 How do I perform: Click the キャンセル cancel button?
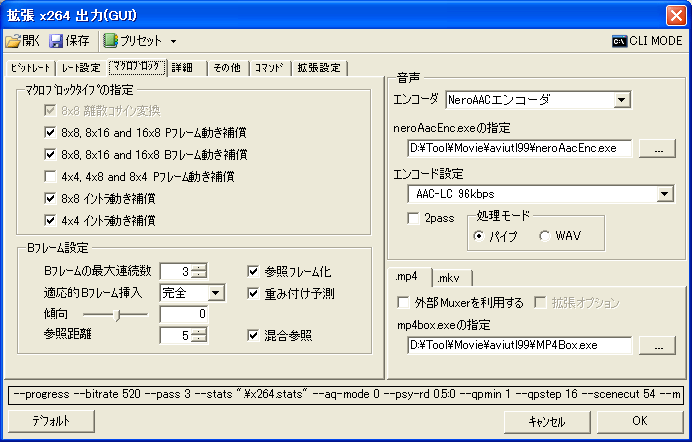(547, 422)
